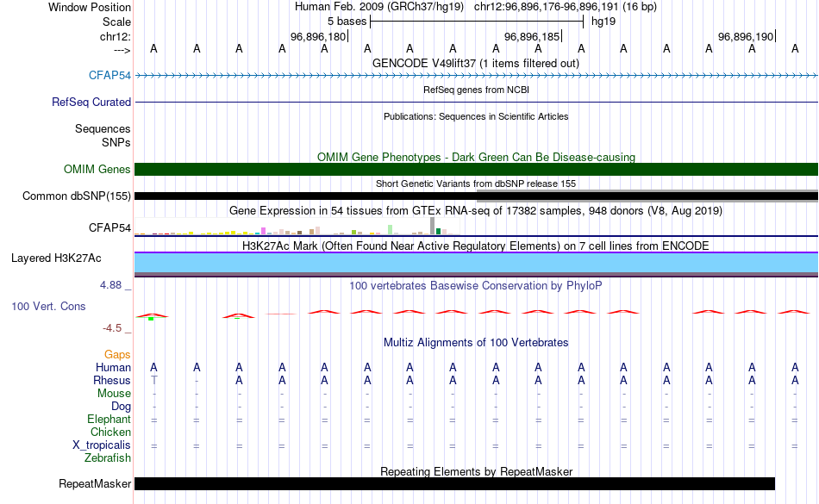Click the green PhyloP bar below first base
Image resolution: width=819 pixels, height=504 pixels.
(151, 318)
